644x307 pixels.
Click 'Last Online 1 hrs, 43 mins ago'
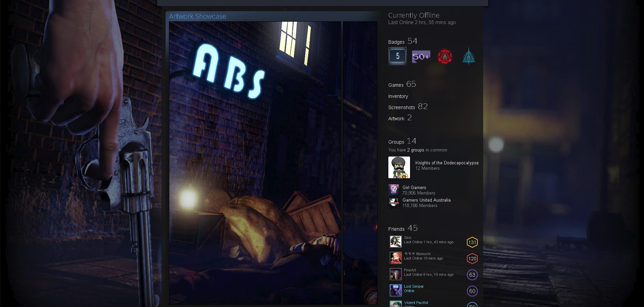click(429, 242)
